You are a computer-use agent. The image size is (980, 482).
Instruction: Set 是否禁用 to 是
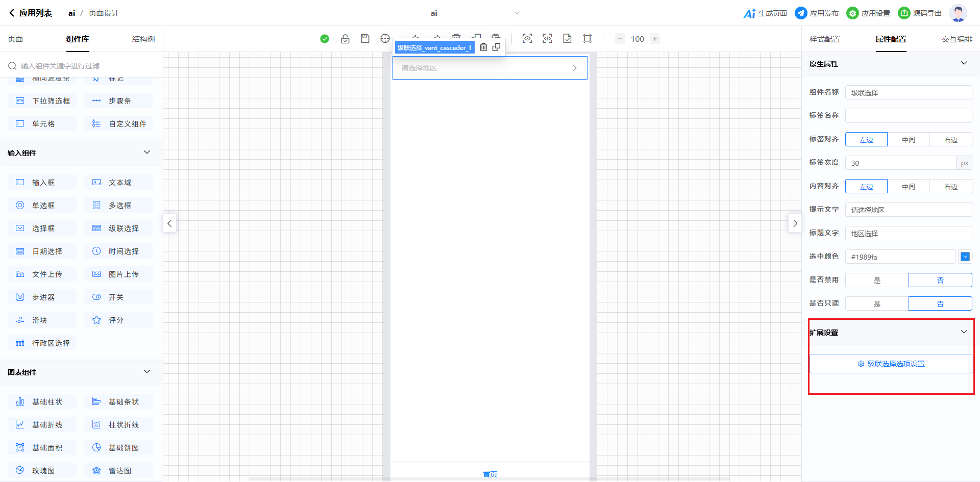(x=877, y=281)
